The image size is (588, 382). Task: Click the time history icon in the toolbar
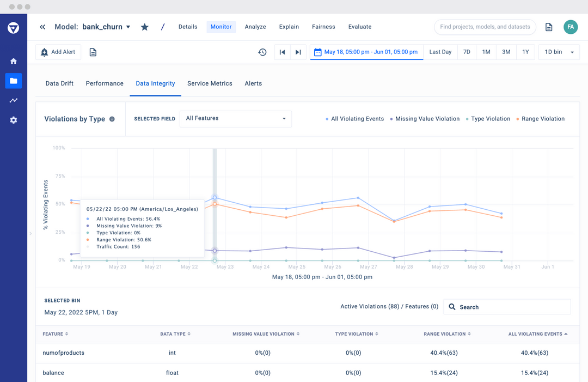click(x=262, y=52)
